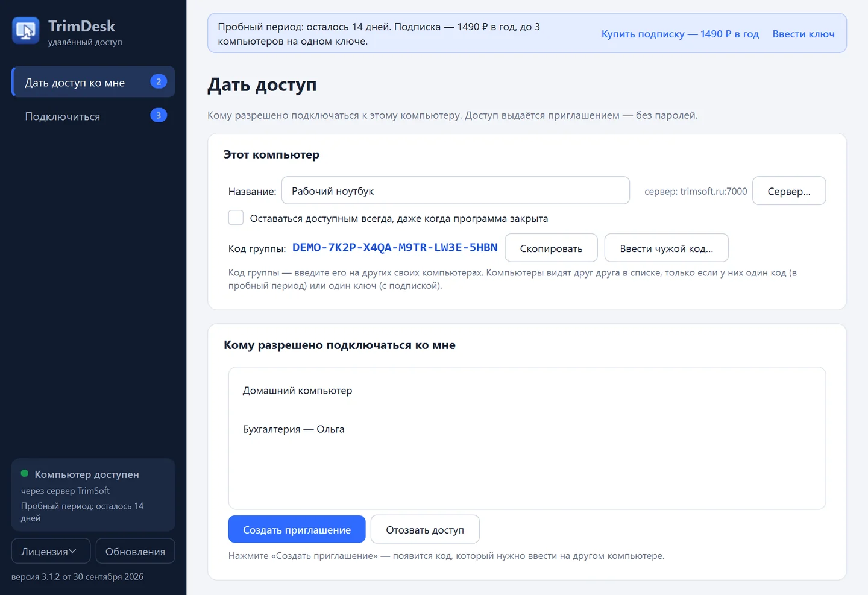Click the badge 2 on Дать доступ ко мне
The image size is (868, 595).
(159, 81)
